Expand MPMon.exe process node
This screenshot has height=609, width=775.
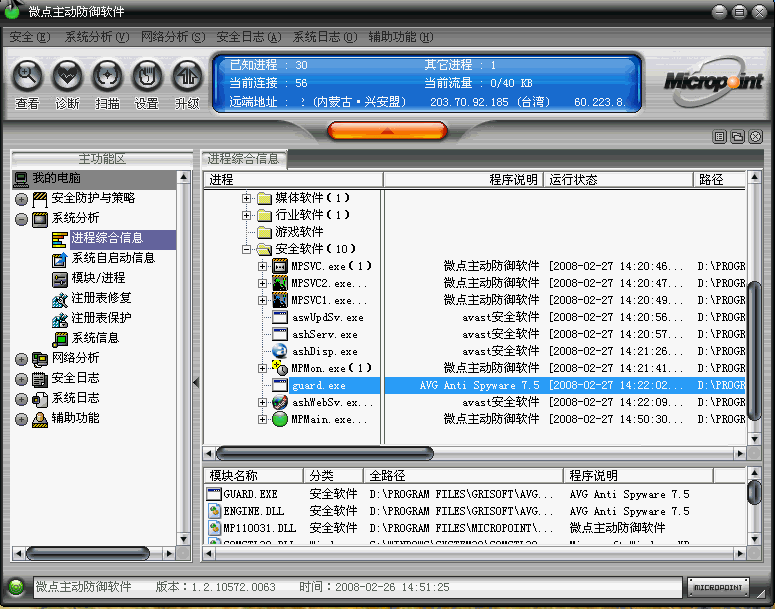pos(262,368)
